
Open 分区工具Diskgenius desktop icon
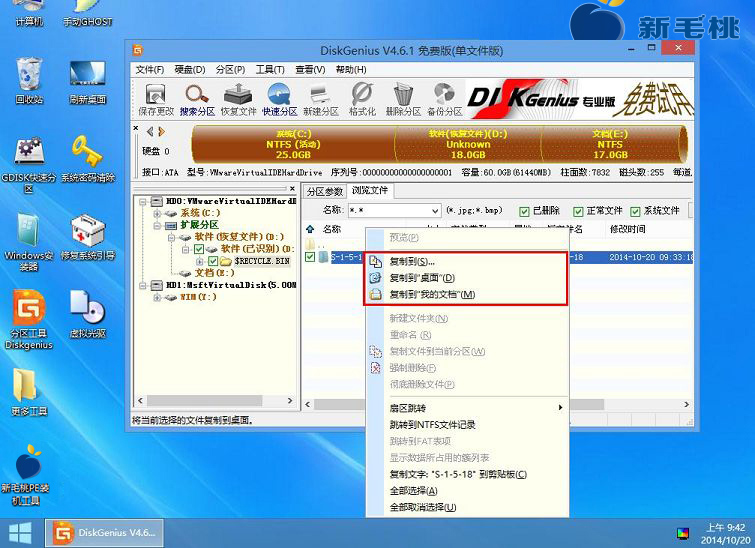tap(29, 320)
